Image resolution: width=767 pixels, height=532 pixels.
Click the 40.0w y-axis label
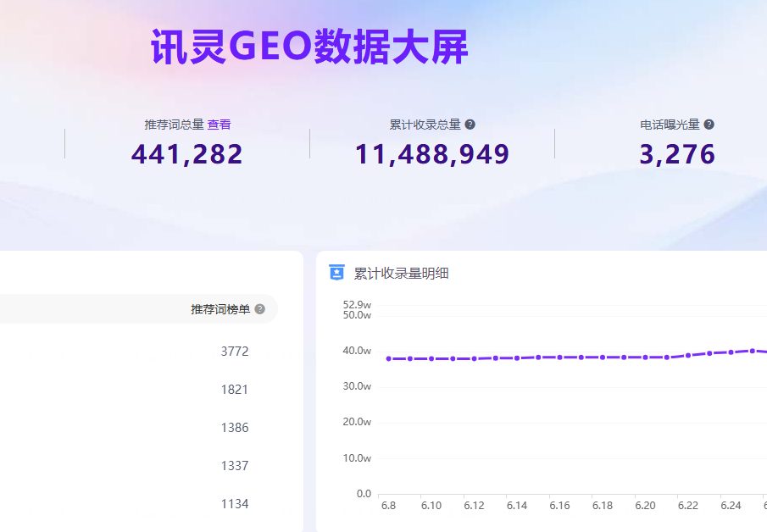click(x=357, y=351)
